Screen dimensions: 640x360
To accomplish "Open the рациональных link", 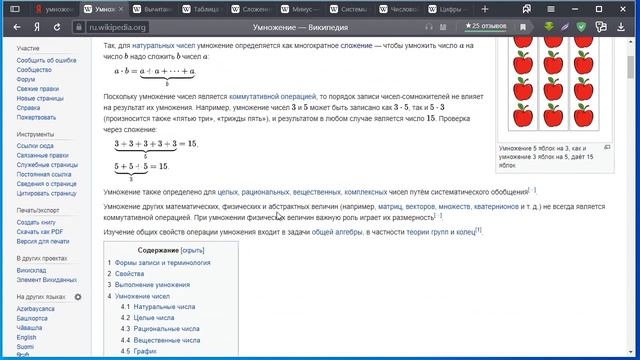I will pyautogui.click(x=265, y=192).
